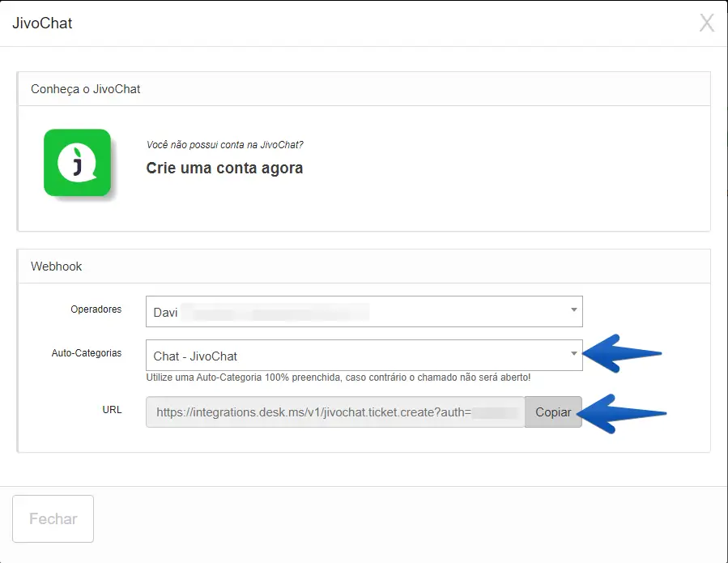Screen dimensions: 728x563
Task: Click the webhook URL input field
Action: point(335,412)
